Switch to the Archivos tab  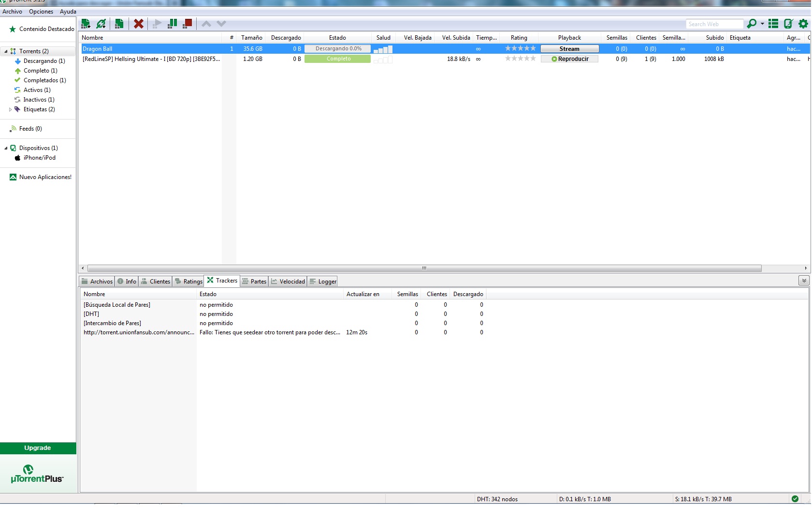tap(97, 282)
